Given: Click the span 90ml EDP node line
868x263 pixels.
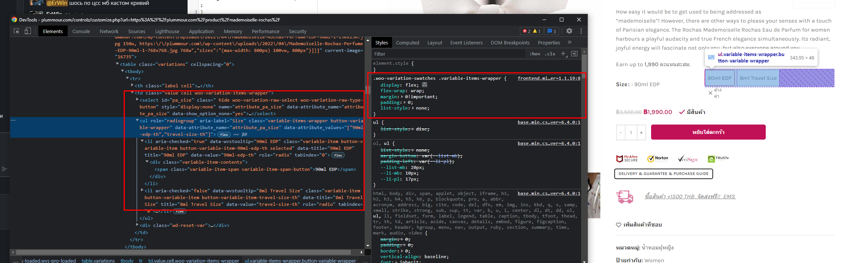Looking at the screenshot, I should [x=255, y=169].
